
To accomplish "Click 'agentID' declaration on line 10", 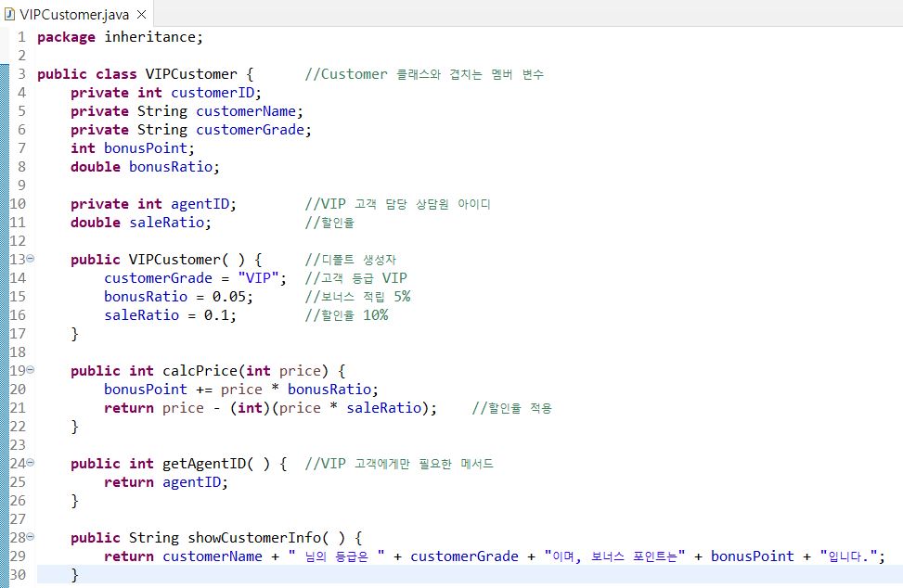I will pos(200,204).
